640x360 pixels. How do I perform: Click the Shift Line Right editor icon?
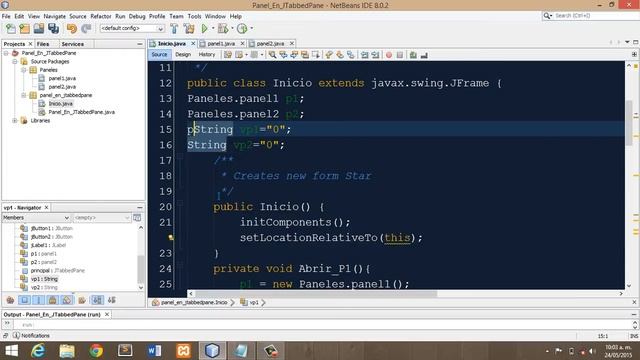[375, 55]
